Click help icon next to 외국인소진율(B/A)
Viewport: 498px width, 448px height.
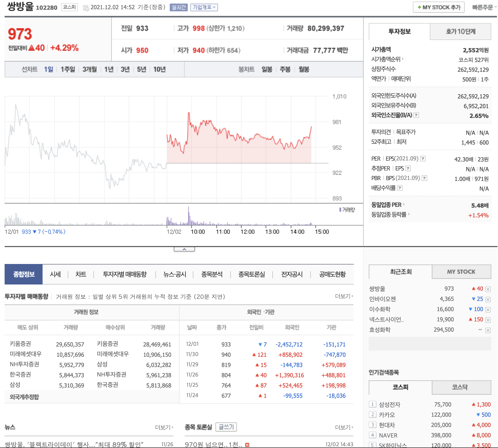click(416, 115)
